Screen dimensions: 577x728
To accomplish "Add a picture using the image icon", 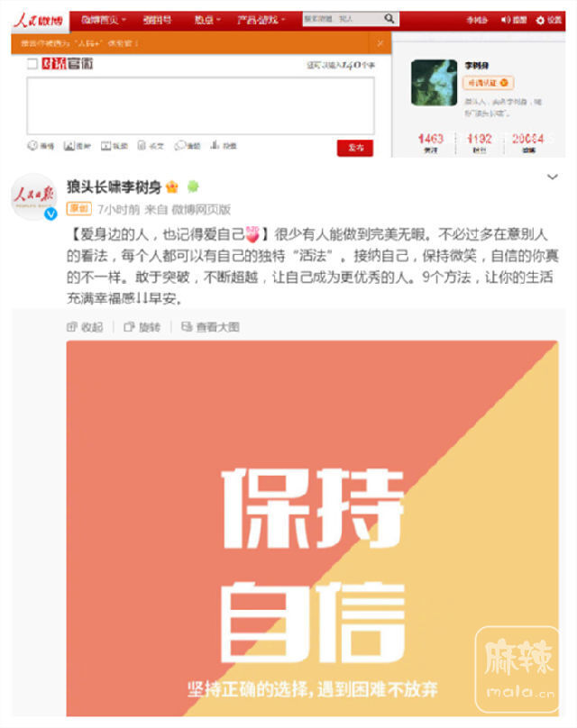I will point(69,145).
